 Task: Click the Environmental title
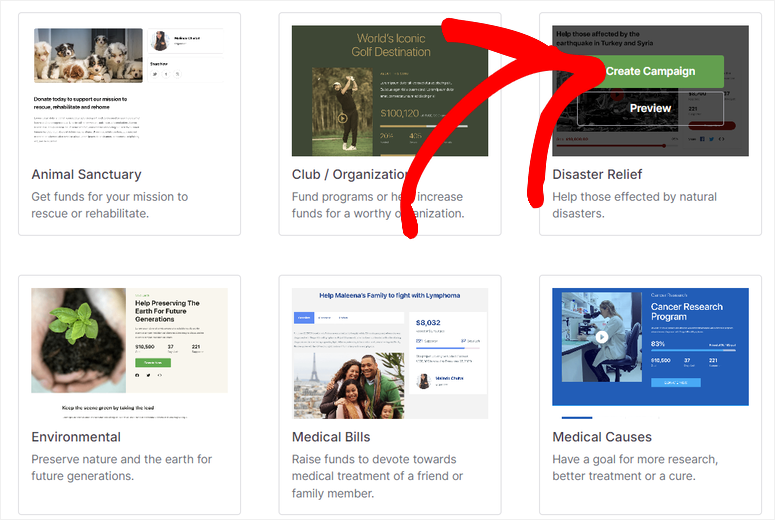click(76, 437)
